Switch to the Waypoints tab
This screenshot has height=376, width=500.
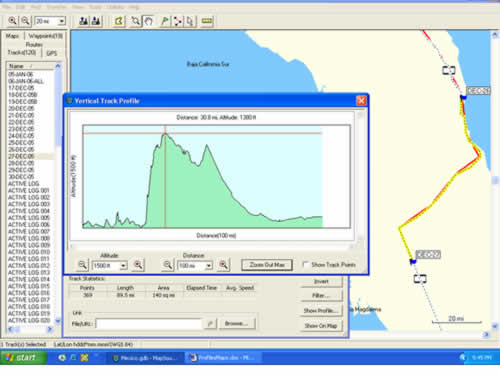45,36
